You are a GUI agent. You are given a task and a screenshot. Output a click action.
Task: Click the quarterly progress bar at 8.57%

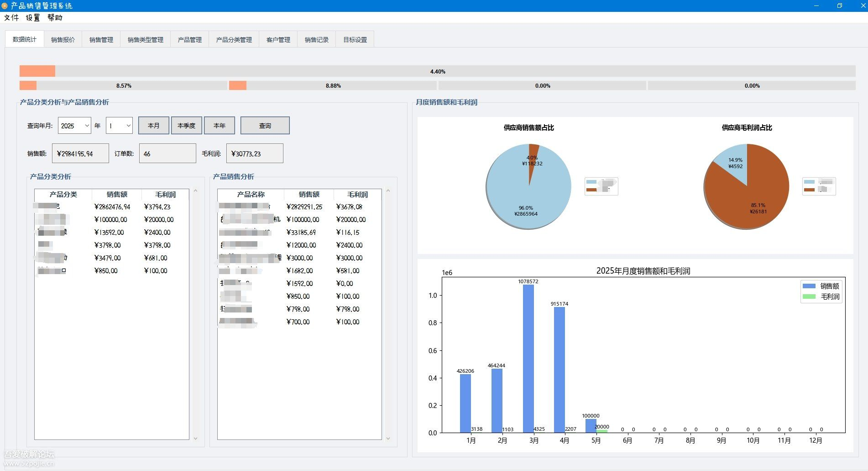coord(123,85)
